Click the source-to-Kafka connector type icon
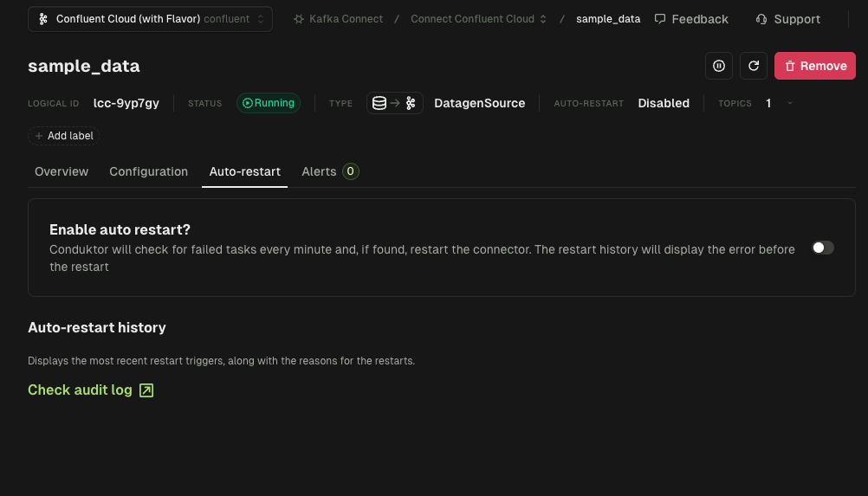868x496 pixels. [x=395, y=103]
